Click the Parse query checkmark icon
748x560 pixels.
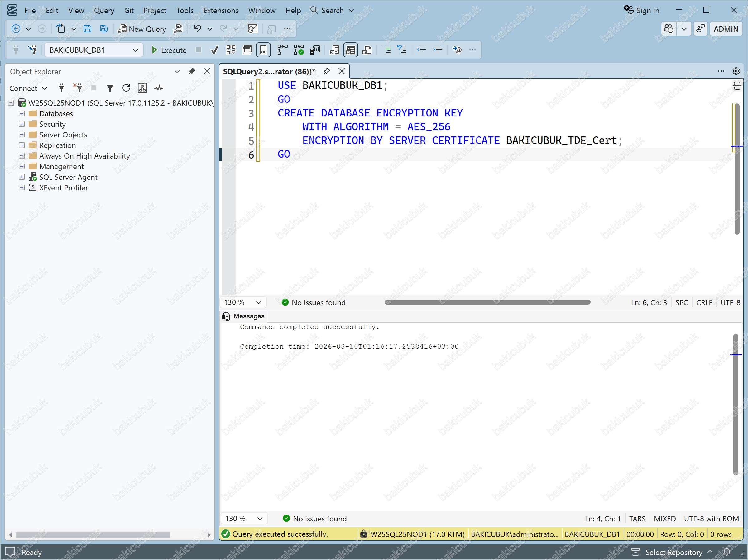(x=214, y=50)
